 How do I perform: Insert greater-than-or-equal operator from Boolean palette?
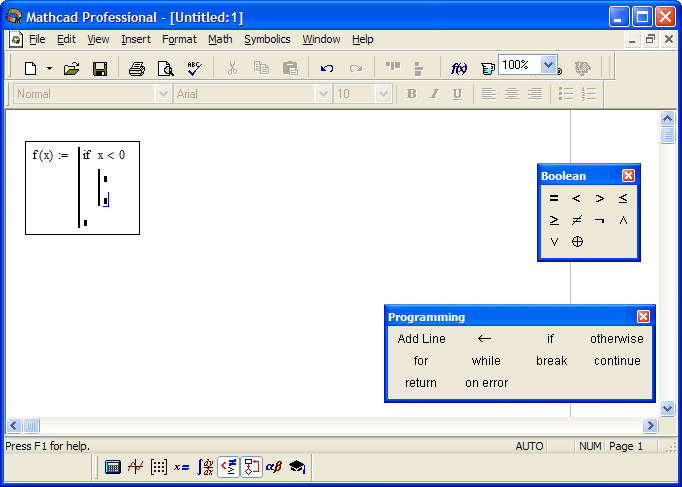554,220
